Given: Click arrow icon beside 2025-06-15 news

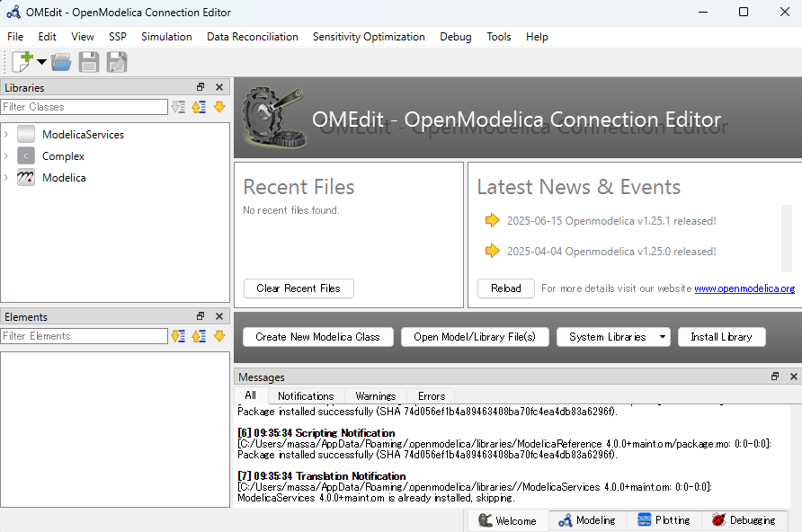Looking at the screenshot, I should click(492, 220).
